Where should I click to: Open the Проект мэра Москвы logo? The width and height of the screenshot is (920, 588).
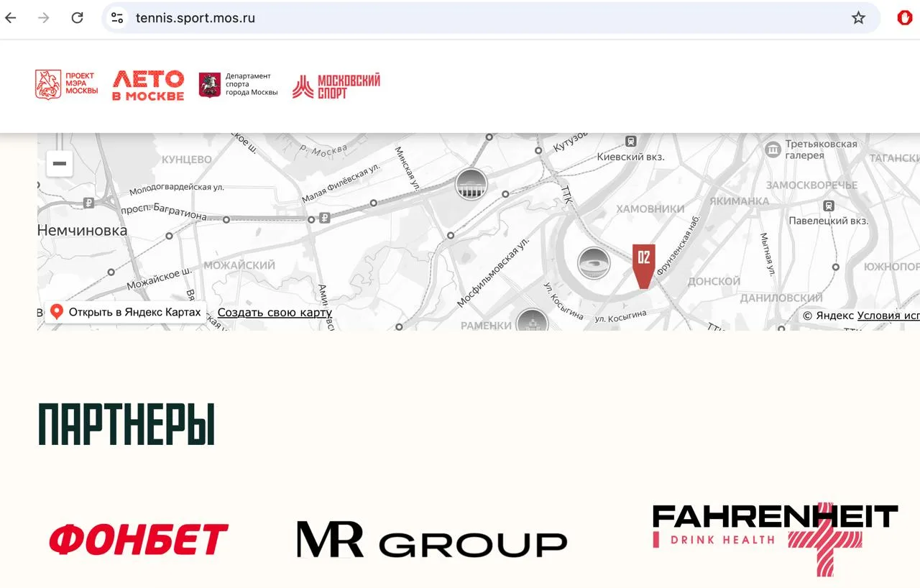pos(66,85)
